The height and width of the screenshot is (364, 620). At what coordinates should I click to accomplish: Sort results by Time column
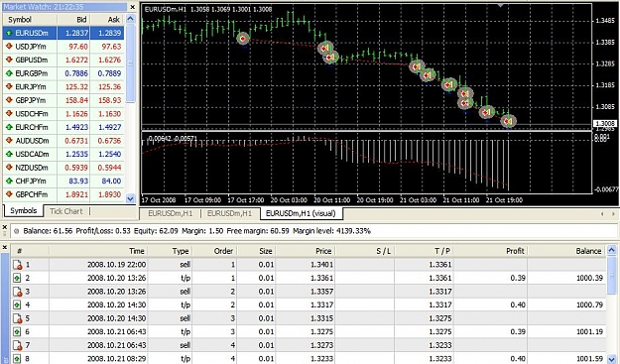(x=99, y=251)
